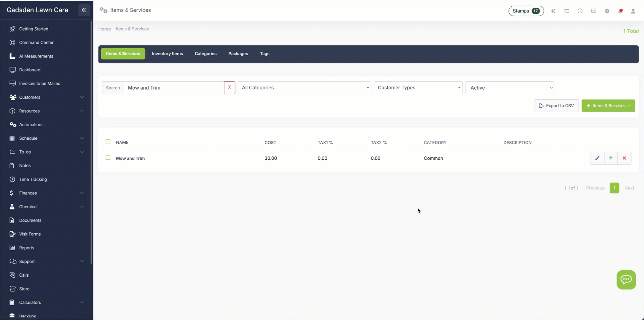
Task: Switch to the Packages tab
Action: (238, 54)
